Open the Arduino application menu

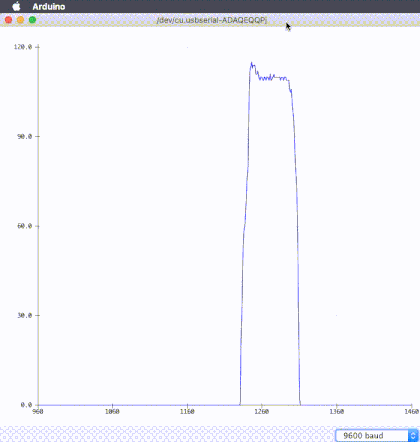point(49,6)
